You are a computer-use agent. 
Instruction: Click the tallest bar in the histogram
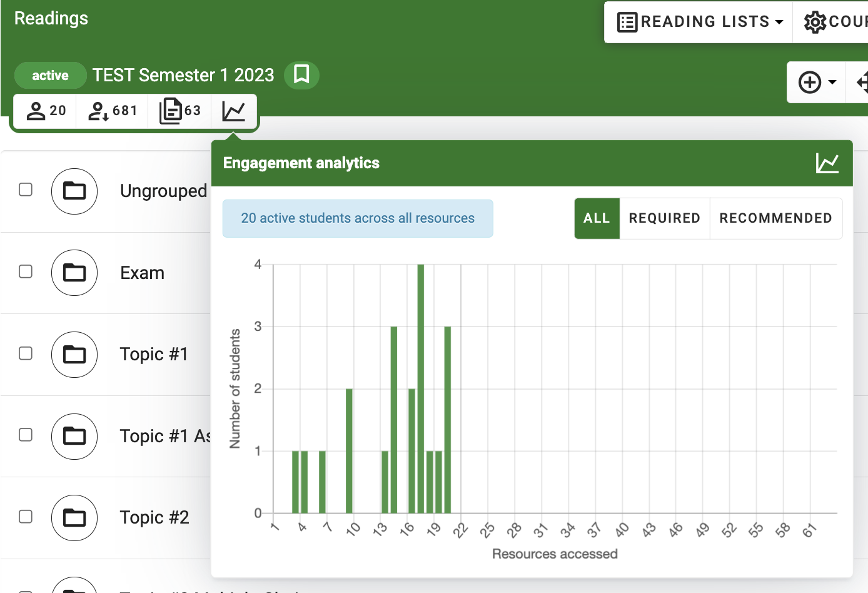(421, 388)
